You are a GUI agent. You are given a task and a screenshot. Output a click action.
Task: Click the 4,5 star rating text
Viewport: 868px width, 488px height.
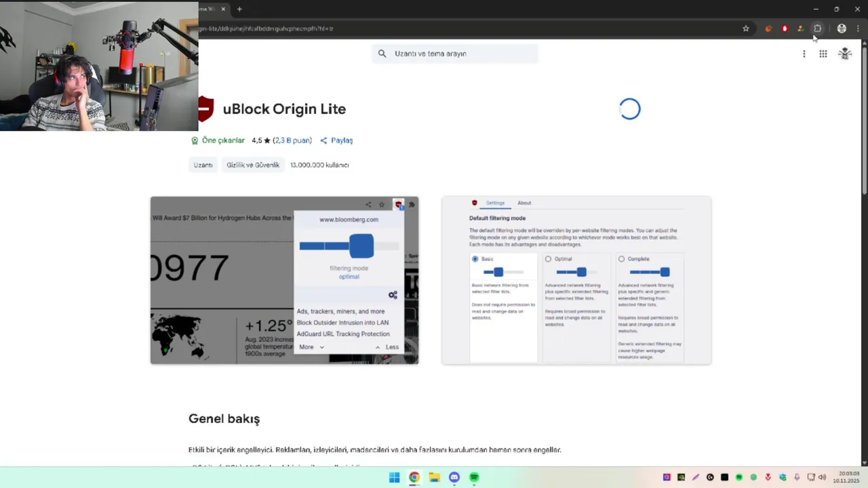261,140
